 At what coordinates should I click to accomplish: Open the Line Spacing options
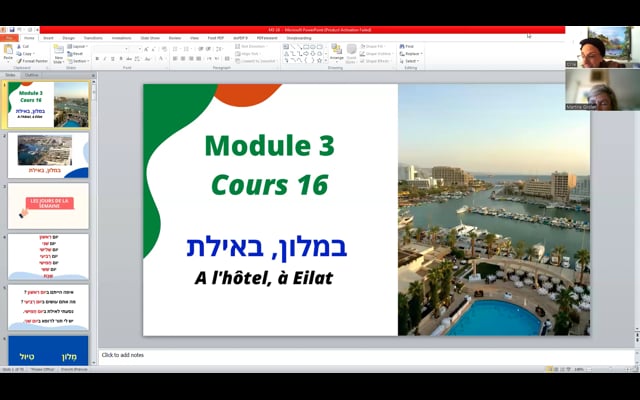click(219, 49)
